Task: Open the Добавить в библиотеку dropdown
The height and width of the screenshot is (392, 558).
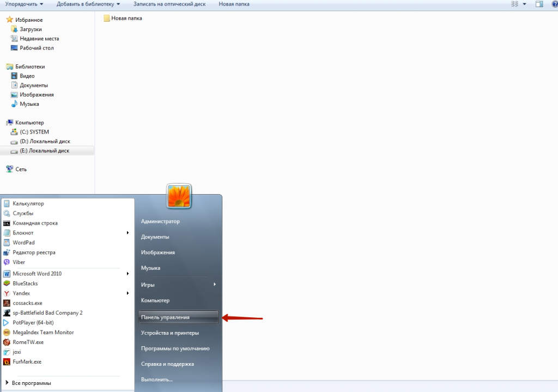Action: [88, 4]
